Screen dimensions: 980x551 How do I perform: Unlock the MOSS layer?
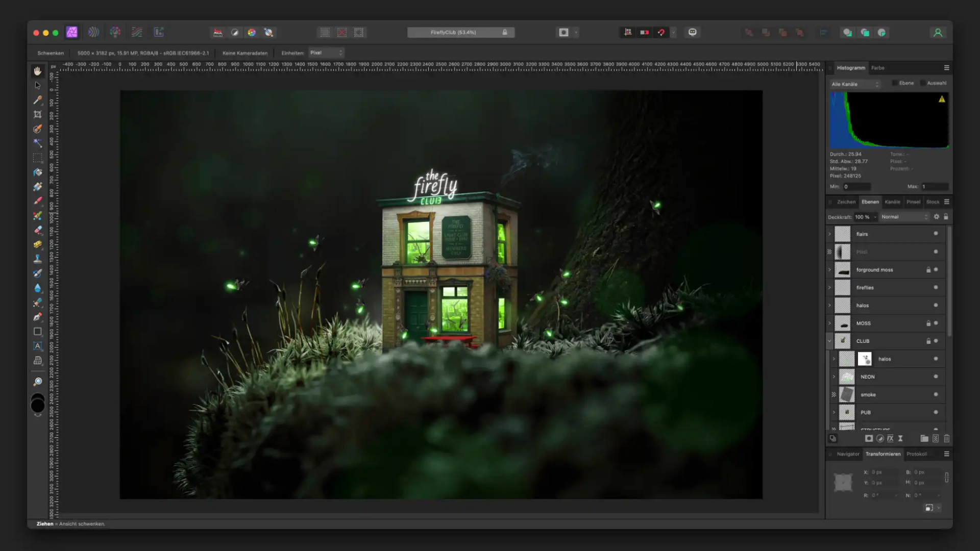point(928,323)
